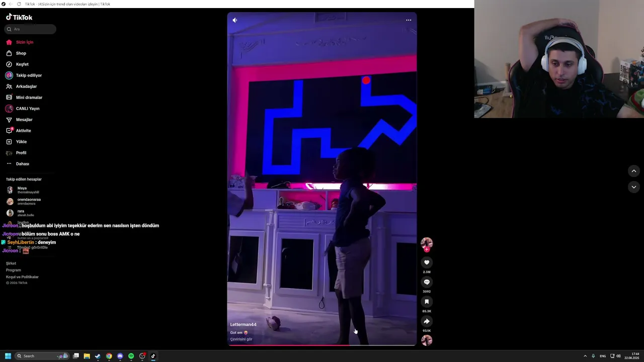The image size is (644, 362).
Task: Click the TikTok logo
Action: 19,17
